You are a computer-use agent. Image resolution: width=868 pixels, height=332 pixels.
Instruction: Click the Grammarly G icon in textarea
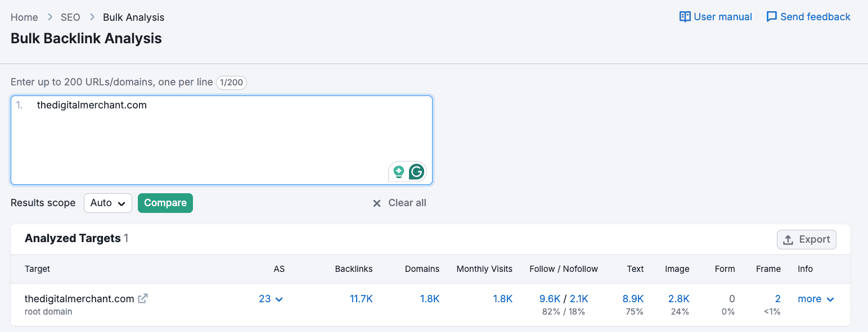click(416, 172)
